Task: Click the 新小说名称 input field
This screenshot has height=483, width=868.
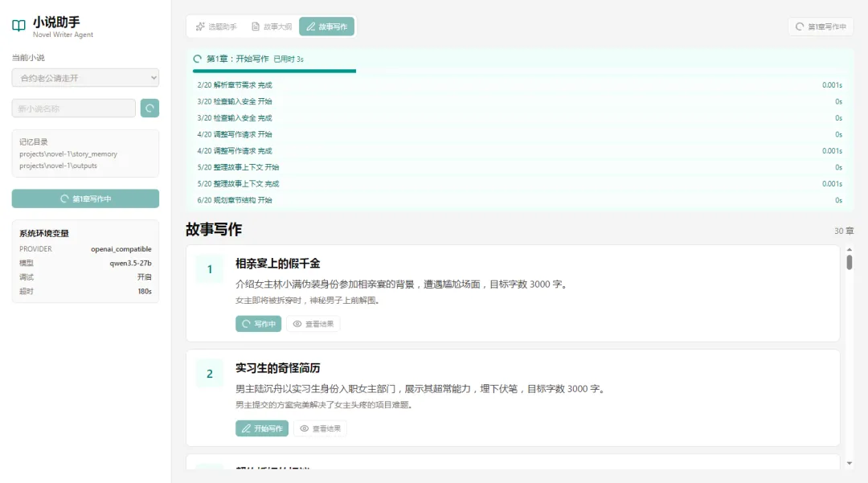Action: pos(74,108)
